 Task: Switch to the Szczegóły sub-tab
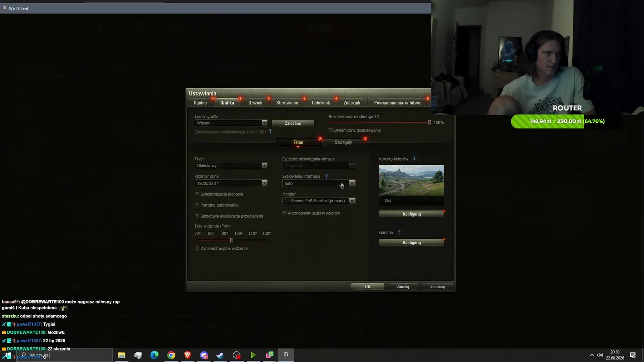(343, 143)
